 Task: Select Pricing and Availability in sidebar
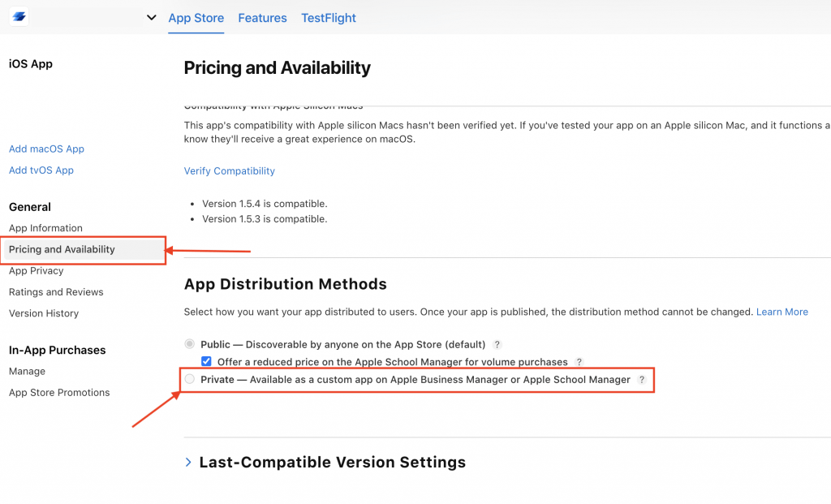(x=83, y=250)
